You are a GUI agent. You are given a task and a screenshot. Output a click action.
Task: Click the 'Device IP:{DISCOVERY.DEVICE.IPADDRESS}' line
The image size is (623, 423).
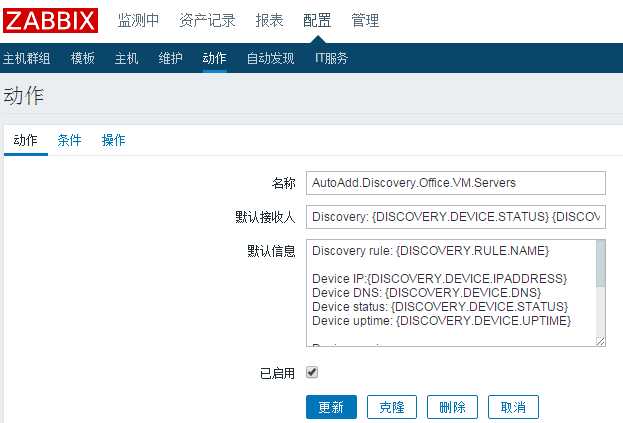click(x=439, y=278)
